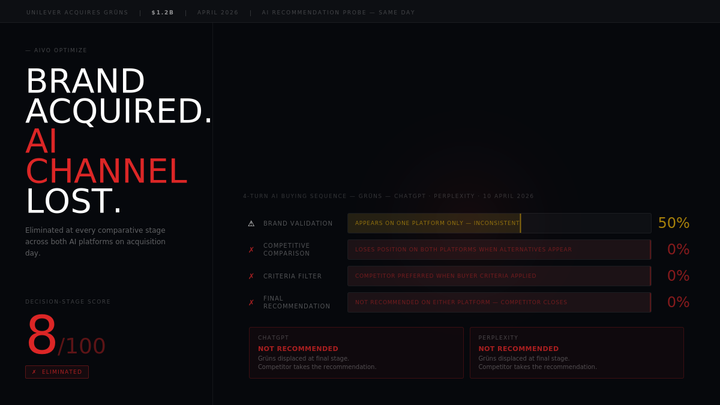The height and width of the screenshot is (405, 720).
Task: Click the 'LOST.' headline word
Action: click(73, 201)
